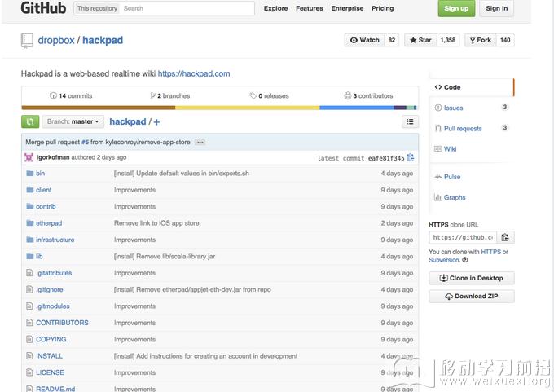Open Features in the top navigation

[x=310, y=8]
